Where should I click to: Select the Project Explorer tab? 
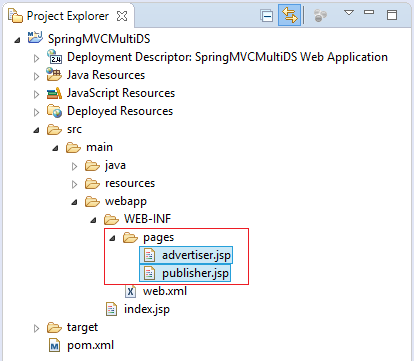(x=68, y=16)
